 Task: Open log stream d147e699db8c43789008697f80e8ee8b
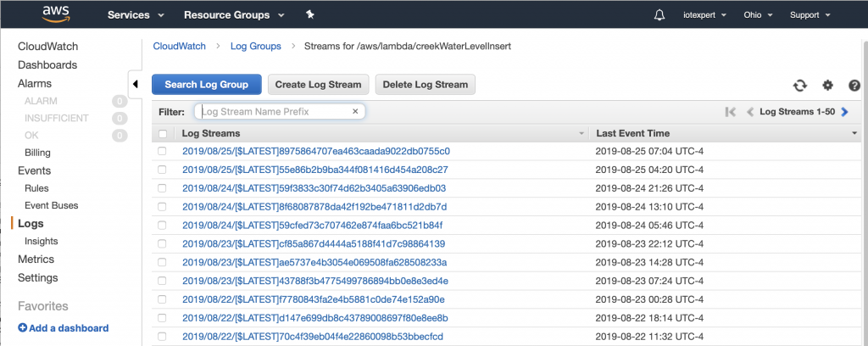tap(315, 318)
